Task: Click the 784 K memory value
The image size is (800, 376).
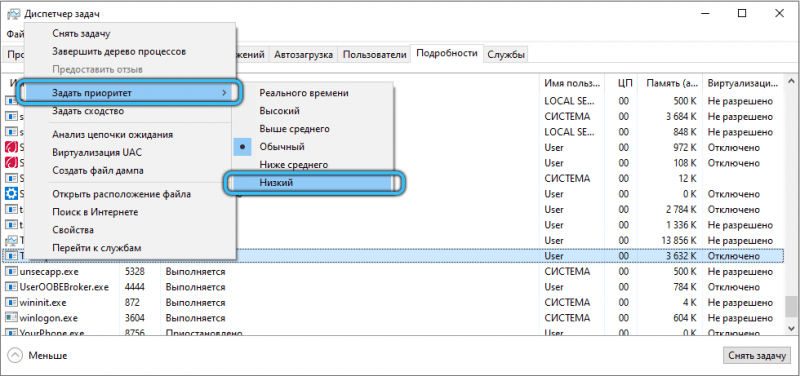Action: point(685,287)
